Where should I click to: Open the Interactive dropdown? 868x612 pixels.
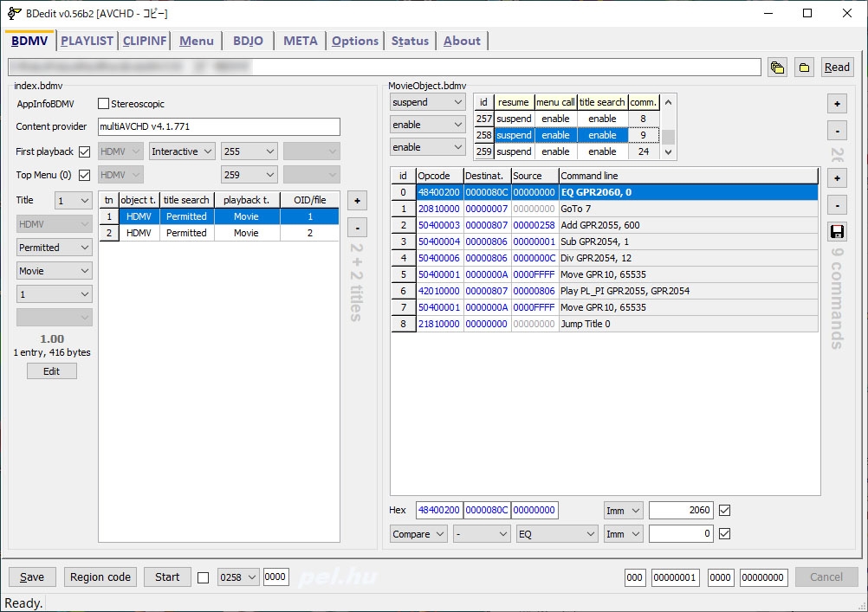tap(182, 151)
